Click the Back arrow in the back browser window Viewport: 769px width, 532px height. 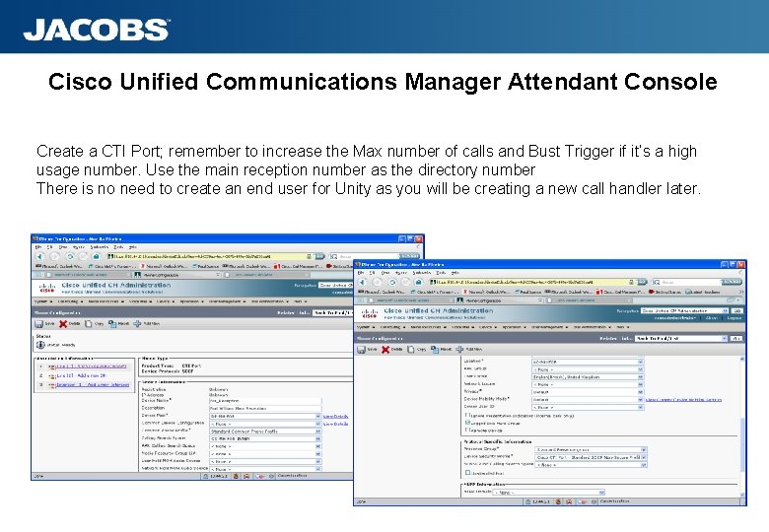click(40, 257)
